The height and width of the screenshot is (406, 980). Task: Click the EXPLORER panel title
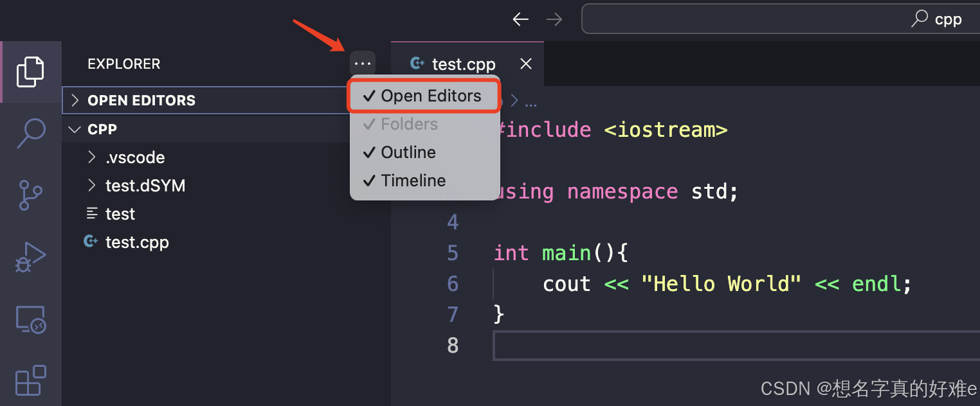(x=124, y=64)
